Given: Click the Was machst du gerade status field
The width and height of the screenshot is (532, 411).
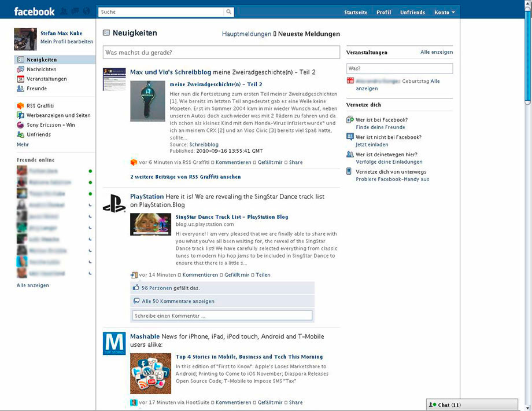Looking at the screenshot, I should (221, 53).
